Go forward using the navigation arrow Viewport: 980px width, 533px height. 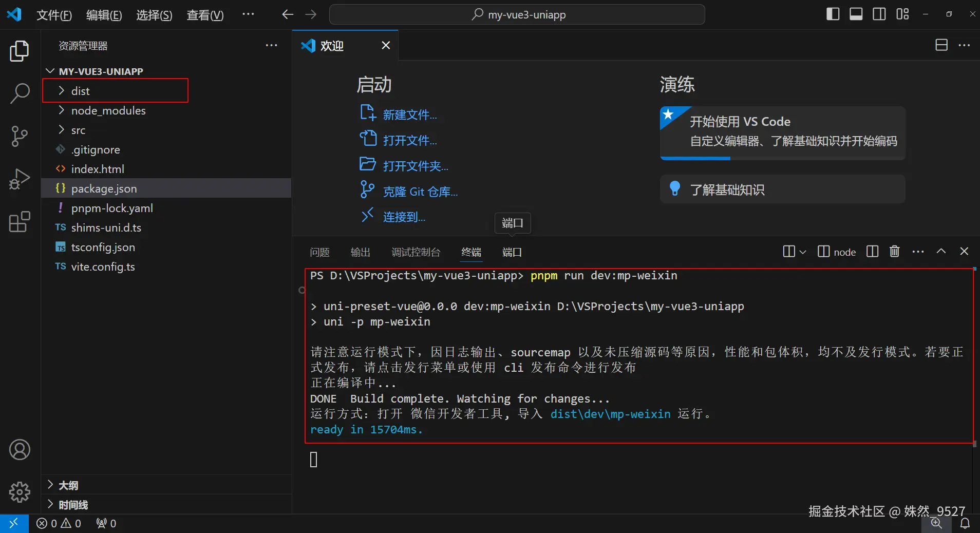click(x=311, y=14)
